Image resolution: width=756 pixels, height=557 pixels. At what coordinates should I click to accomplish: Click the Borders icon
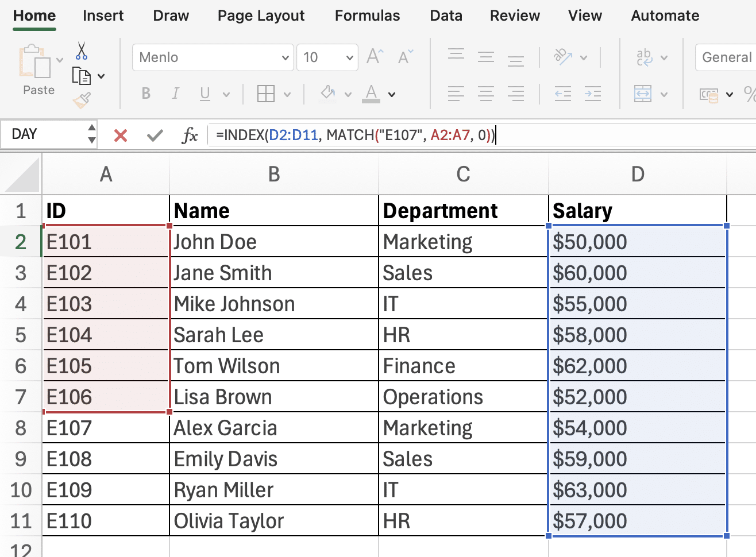(266, 94)
